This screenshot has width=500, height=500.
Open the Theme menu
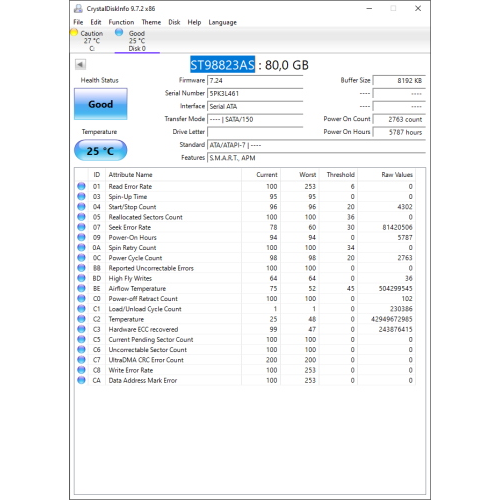[x=151, y=22]
